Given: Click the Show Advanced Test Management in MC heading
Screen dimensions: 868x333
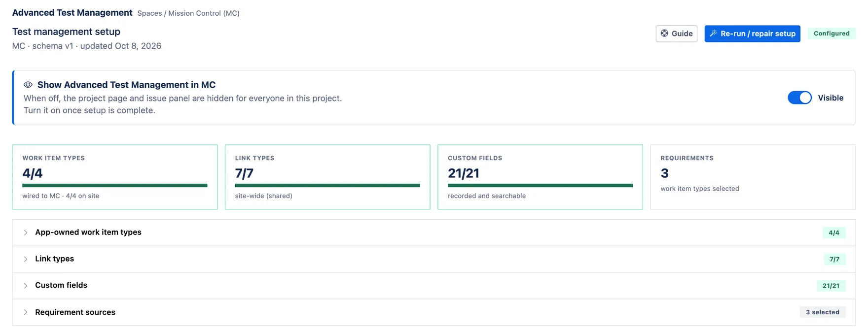Looking at the screenshot, I should (126, 85).
